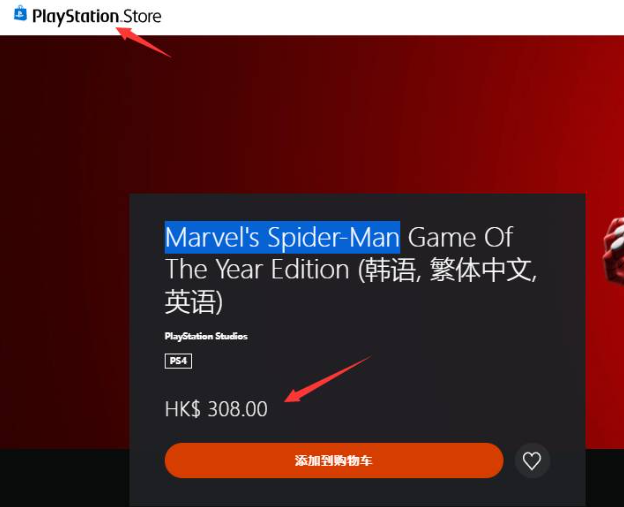624x507 pixels.
Task: Click the PlayStation Studios publisher label
Action: 206,336
